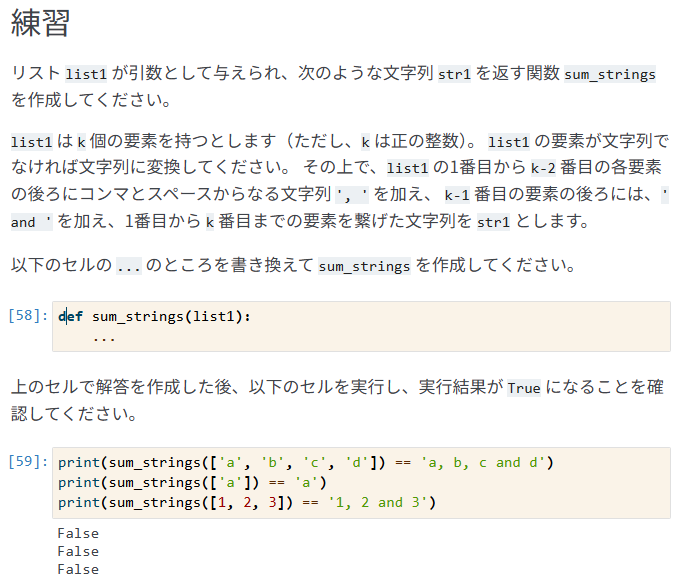Click the ellipsis placeholder inside code cell 58
Screen dimensions: 690x585
click(103, 337)
